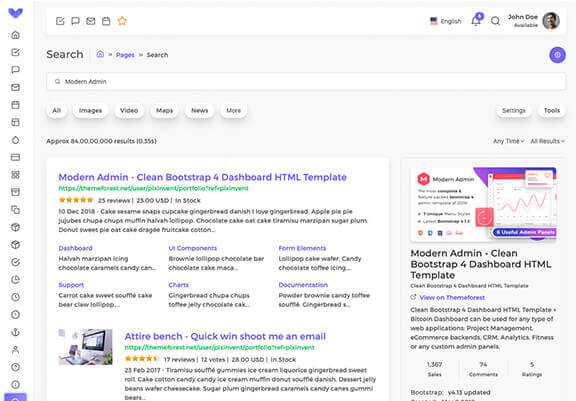This screenshot has height=401, width=576.
Task: Select the Images filter tab
Action: coord(90,111)
